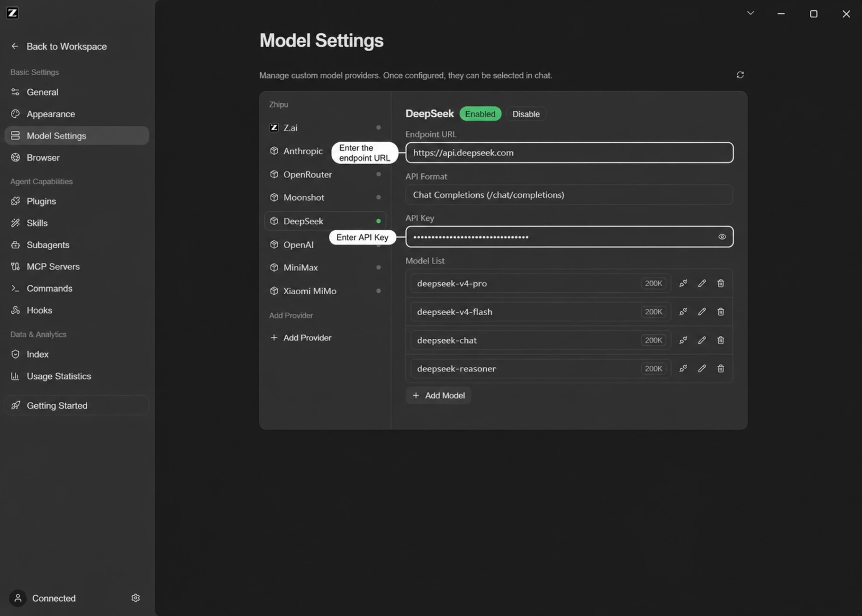
Task: Delete the deepseek-reasoner model
Action: click(x=720, y=369)
